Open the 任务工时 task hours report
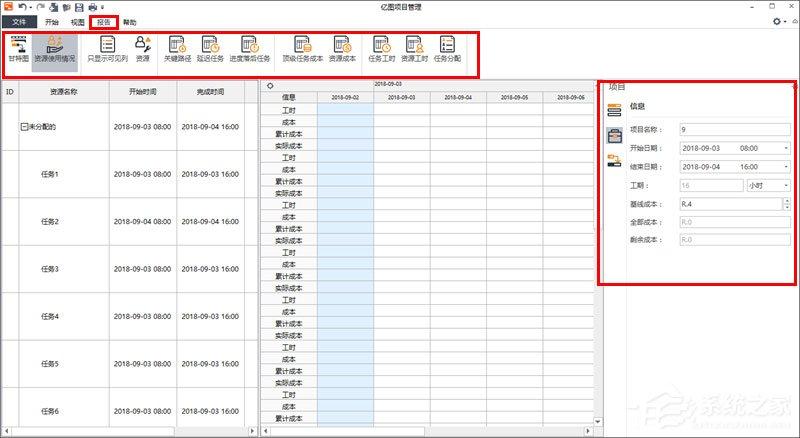 point(382,50)
